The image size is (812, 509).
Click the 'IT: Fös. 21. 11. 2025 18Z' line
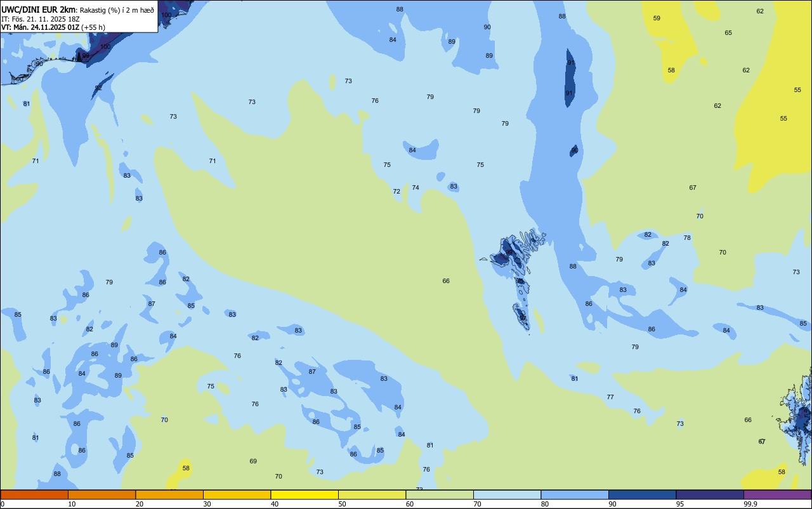click(41, 19)
